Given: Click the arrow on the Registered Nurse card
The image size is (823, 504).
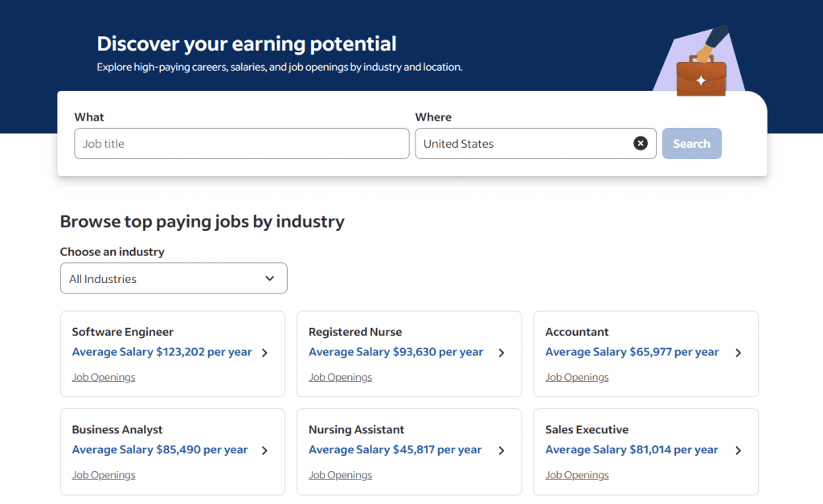Looking at the screenshot, I should click(501, 352).
